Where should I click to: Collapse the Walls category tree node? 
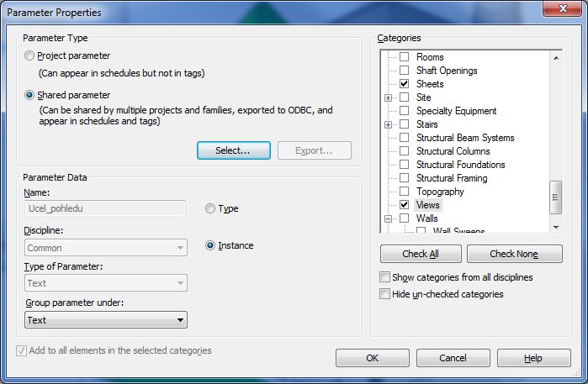tap(389, 218)
